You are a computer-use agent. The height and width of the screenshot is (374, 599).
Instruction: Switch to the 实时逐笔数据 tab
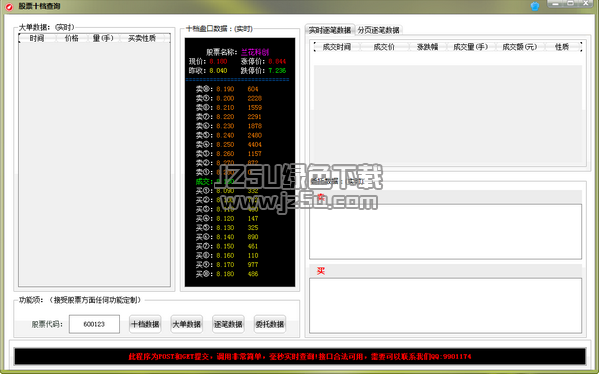[330, 30]
